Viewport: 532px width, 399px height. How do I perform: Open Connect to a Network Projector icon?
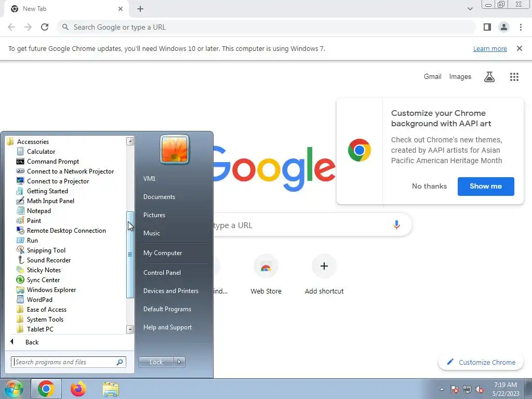(20, 171)
